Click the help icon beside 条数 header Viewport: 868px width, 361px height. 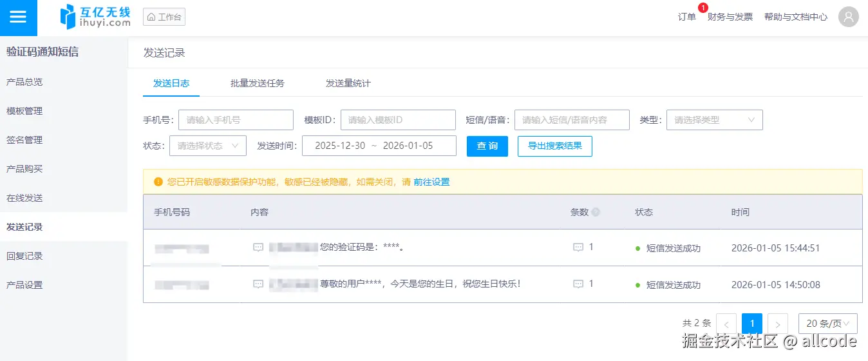pyautogui.click(x=596, y=212)
